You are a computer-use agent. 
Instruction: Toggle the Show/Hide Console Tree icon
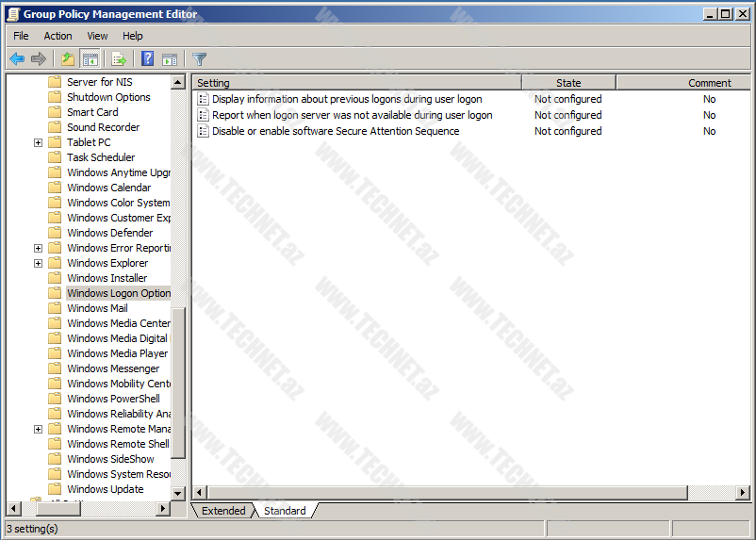coord(90,59)
